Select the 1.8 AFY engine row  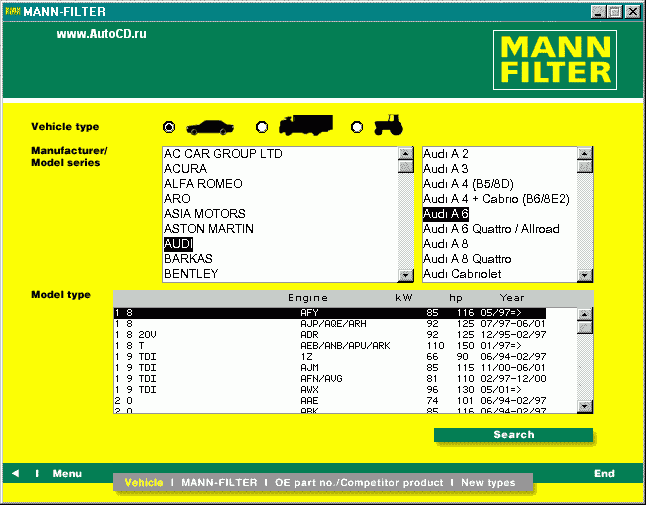click(330, 313)
